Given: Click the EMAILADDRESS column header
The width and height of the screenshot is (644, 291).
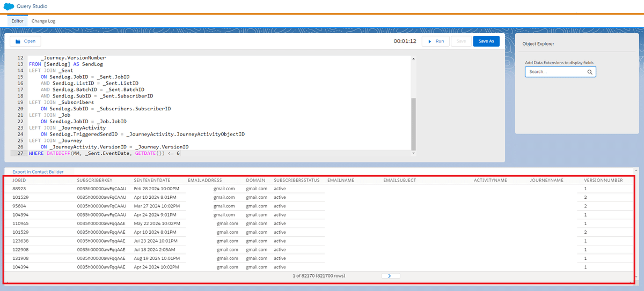Looking at the screenshot, I should (204, 181).
